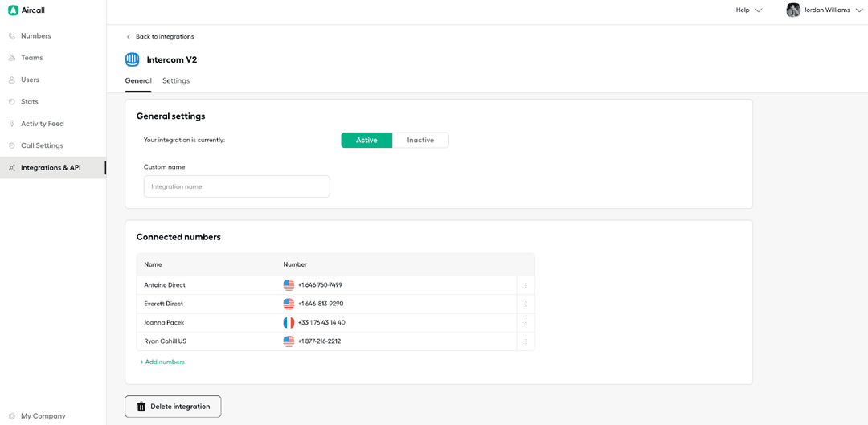The image size is (868, 425).
Task: Switch to the Settings tab
Action: point(176,81)
